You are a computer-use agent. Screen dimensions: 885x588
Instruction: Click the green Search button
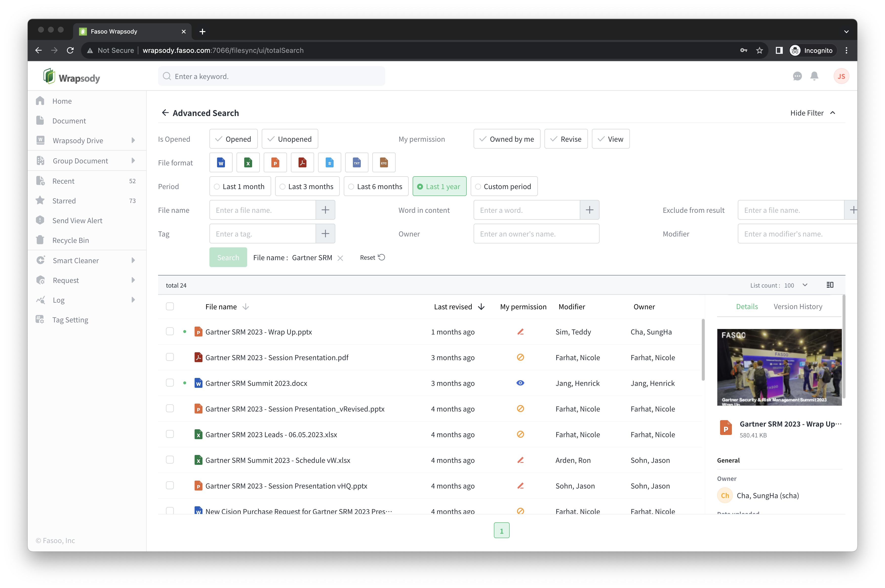point(228,258)
